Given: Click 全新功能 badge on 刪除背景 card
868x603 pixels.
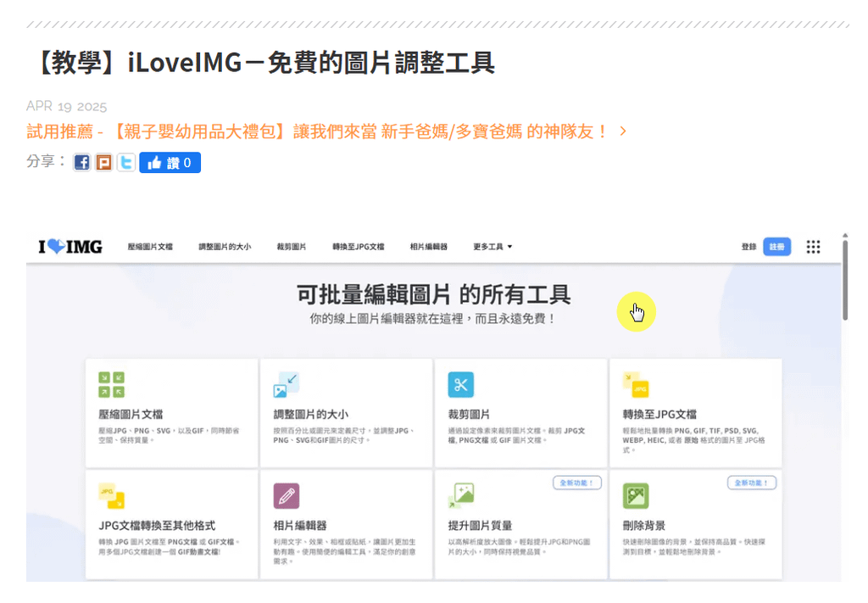Looking at the screenshot, I should click(752, 483).
